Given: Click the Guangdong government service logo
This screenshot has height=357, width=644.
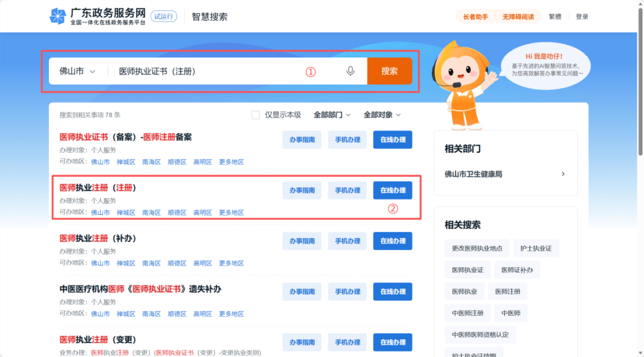Looking at the screenshot, I should pyautogui.click(x=97, y=17).
